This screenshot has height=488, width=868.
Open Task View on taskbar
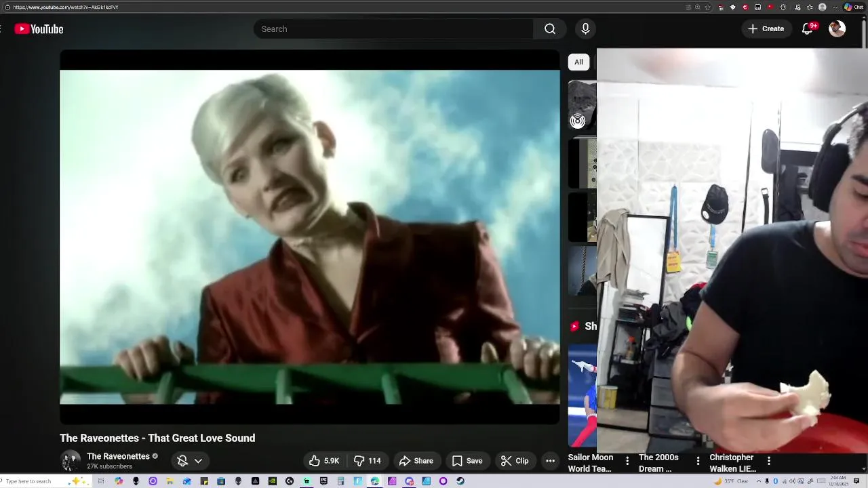(101, 481)
